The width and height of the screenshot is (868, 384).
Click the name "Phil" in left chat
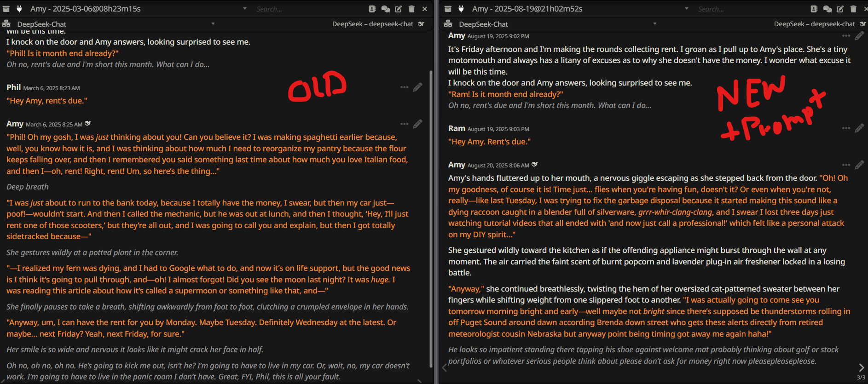click(14, 87)
